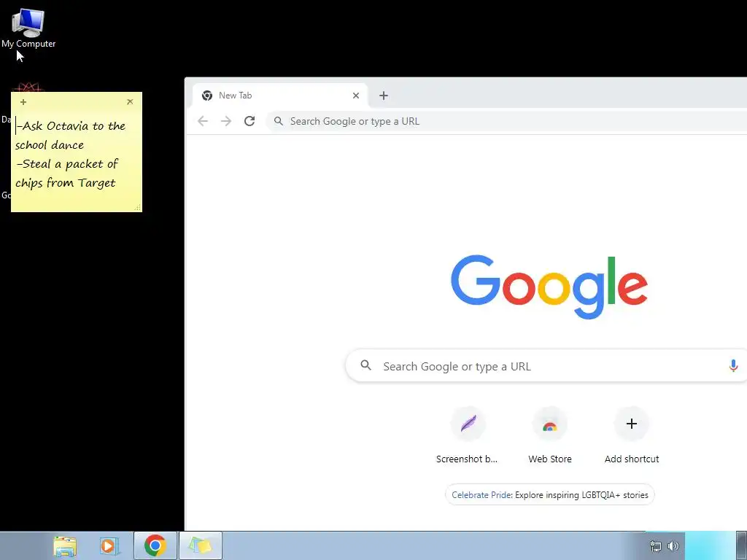This screenshot has height=560, width=747.
Task: Add a new sticky note with plus
Action: [23, 102]
